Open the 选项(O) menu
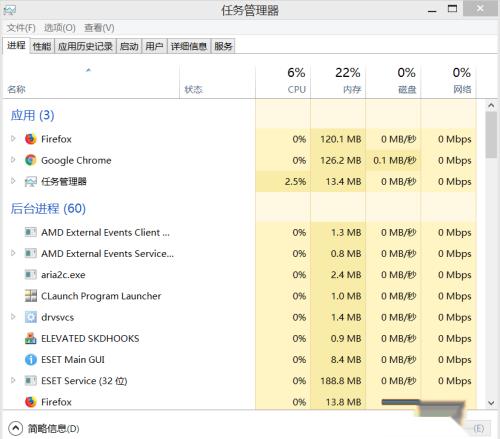This screenshot has height=439, width=500. pos(60,28)
